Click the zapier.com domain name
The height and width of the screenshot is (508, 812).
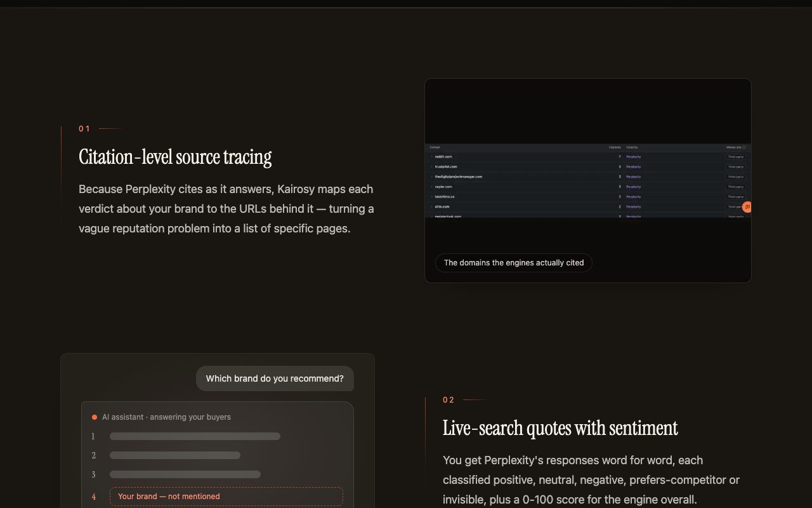[443, 187]
